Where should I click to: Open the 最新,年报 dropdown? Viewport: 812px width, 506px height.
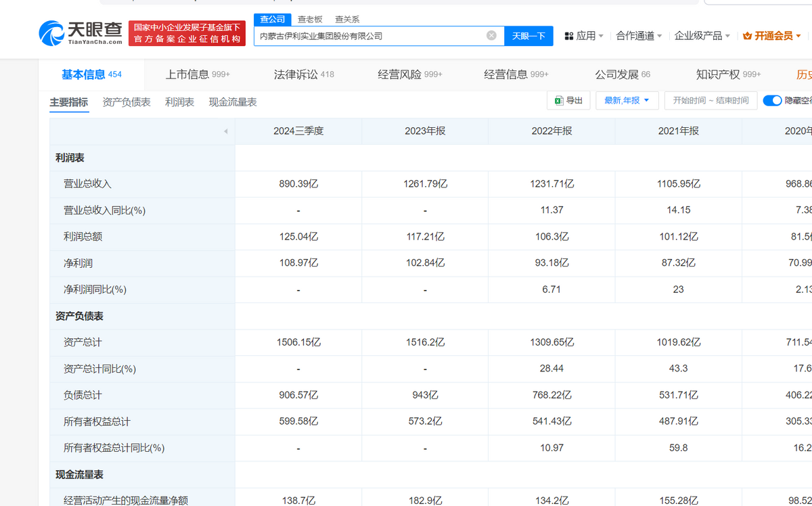pos(627,101)
